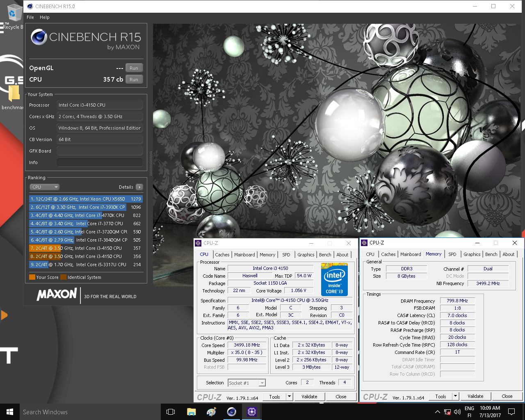The width and height of the screenshot is (525, 420).
Task: Open the ENG language indicator
Action: (x=470, y=412)
